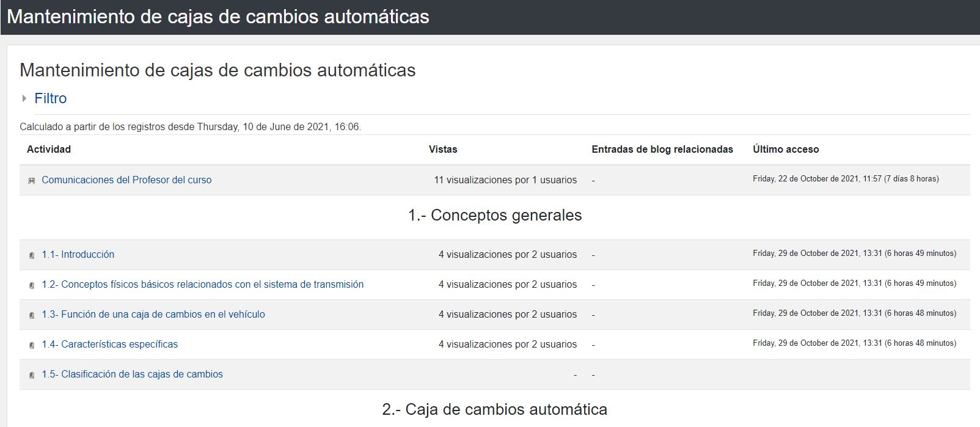Click the forum icon beside Comunicaciones del Profesor
This screenshot has width=980, height=427.
pyautogui.click(x=32, y=181)
